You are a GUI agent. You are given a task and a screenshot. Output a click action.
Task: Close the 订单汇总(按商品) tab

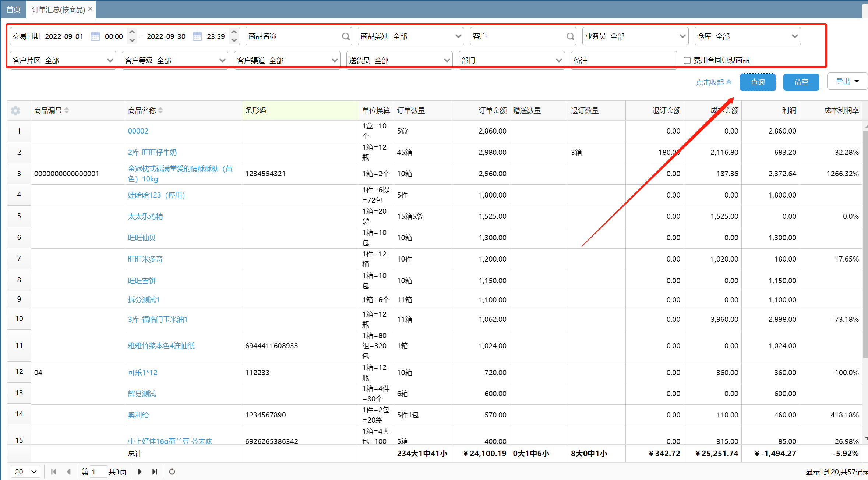coord(90,8)
